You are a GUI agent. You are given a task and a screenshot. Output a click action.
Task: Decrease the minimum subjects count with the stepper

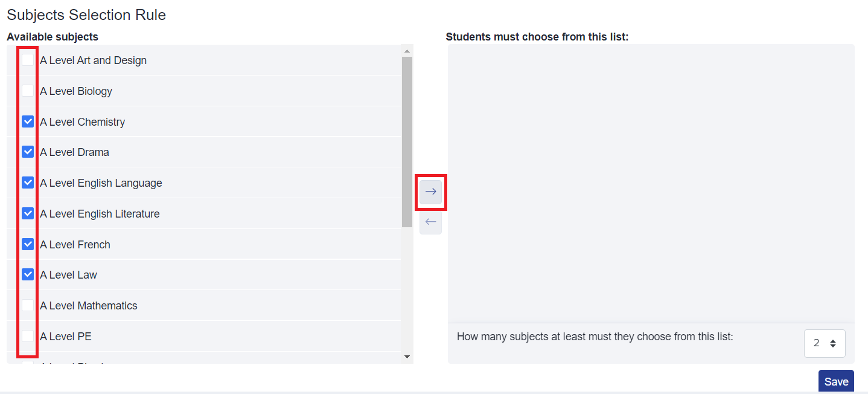click(x=832, y=346)
